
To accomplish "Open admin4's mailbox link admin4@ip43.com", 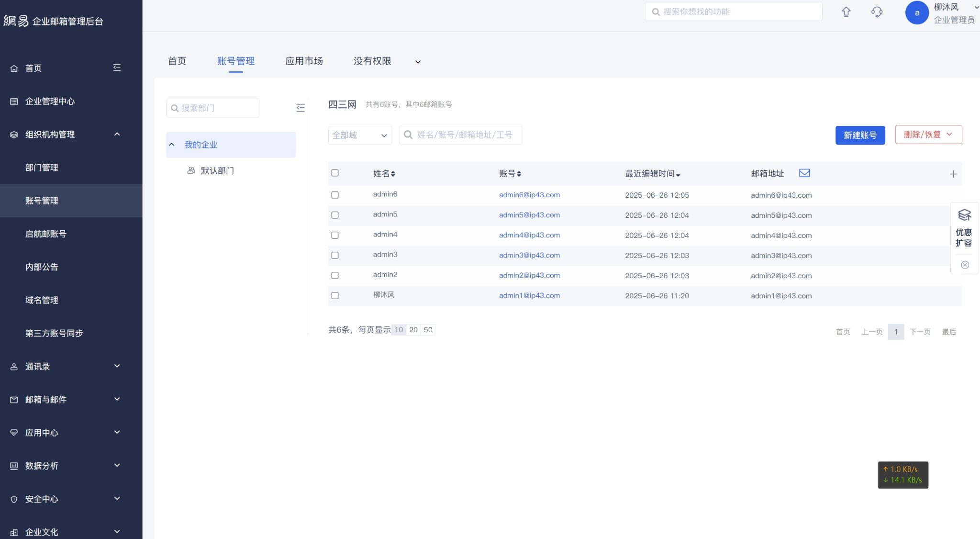I will pyautogui.click(x=529, y=235).
